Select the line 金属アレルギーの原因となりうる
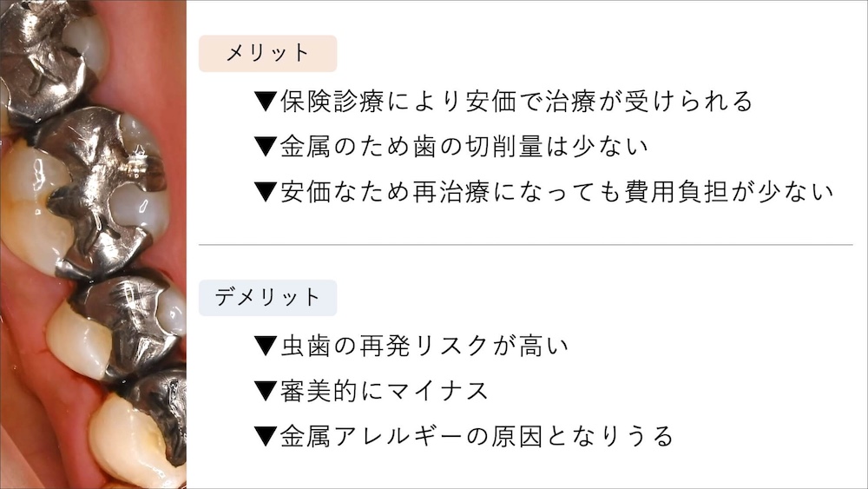The image size is (868, 489). pos(477,436)
